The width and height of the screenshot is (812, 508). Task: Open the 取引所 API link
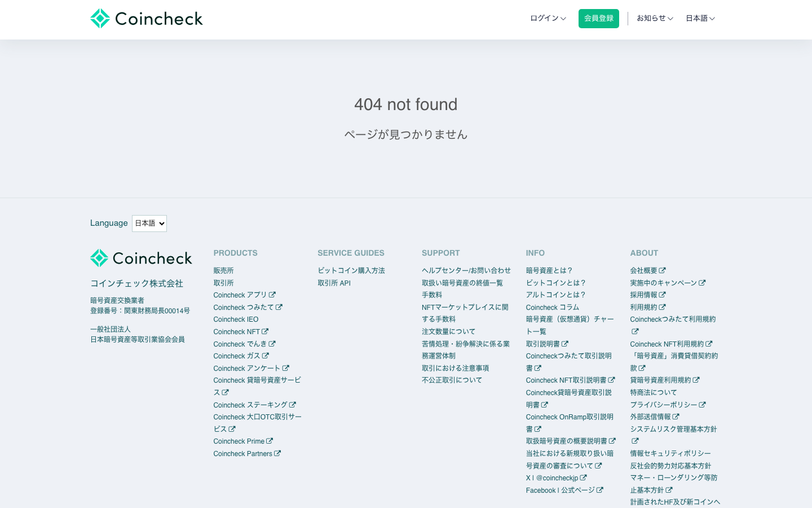coord(334,283)
